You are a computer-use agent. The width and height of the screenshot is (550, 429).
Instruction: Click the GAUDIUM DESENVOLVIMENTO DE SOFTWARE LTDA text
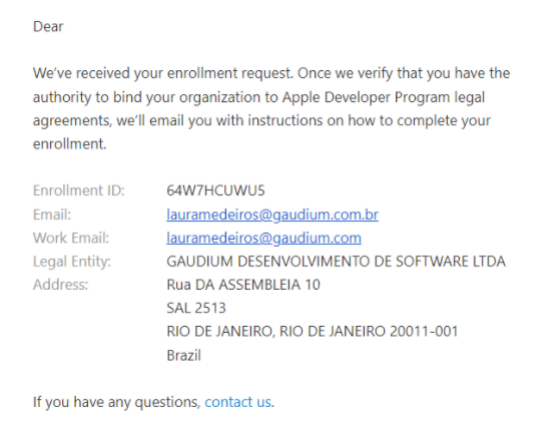point(336,262)
